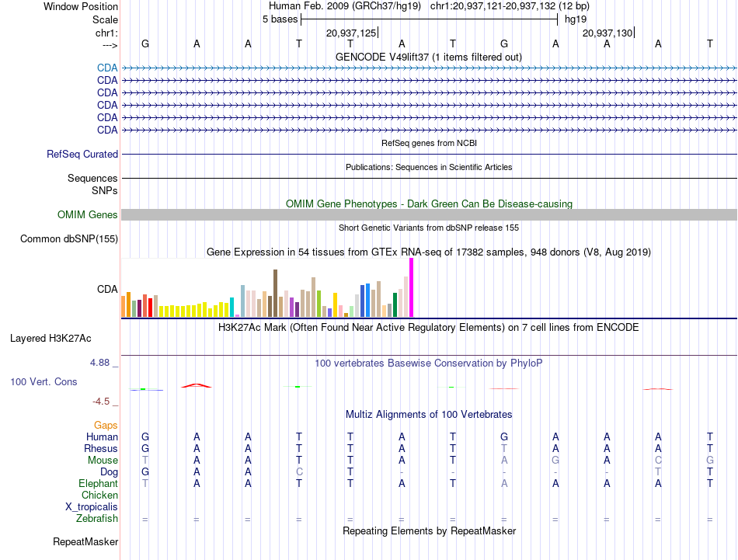Click the RepeatMasker track label
738x560 pixels.
point(85,541)
